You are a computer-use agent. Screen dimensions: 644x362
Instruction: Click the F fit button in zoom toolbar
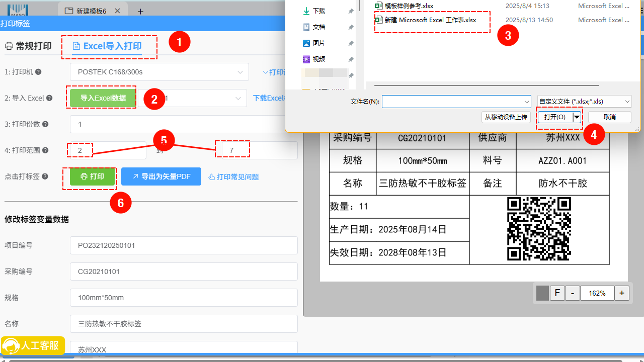coord(557,293)
